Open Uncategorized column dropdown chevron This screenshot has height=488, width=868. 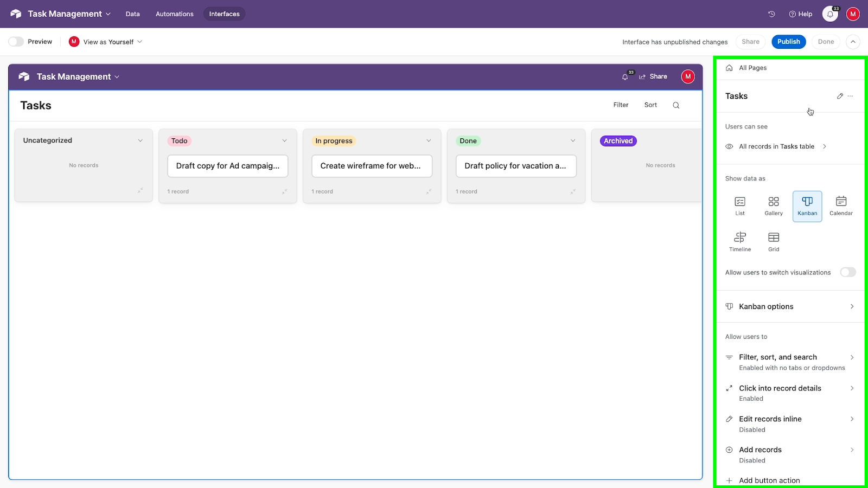click(x=141, y=140)
